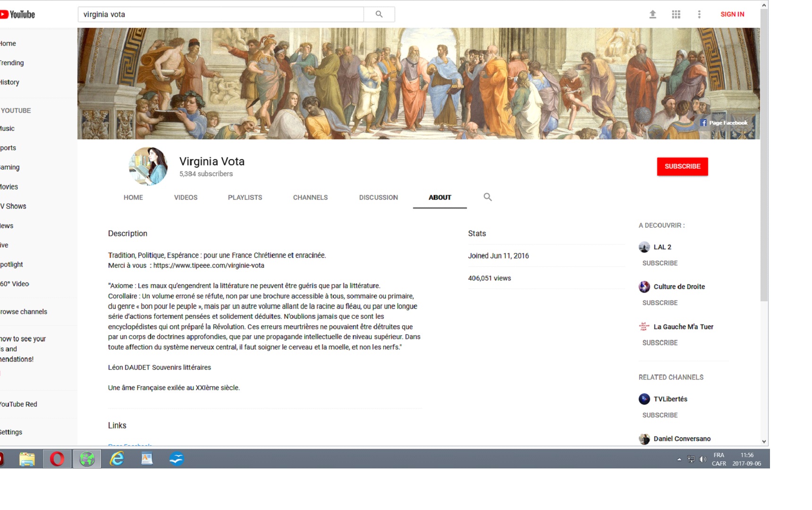Open the YouTube apps grid icon

coord(676,14)
